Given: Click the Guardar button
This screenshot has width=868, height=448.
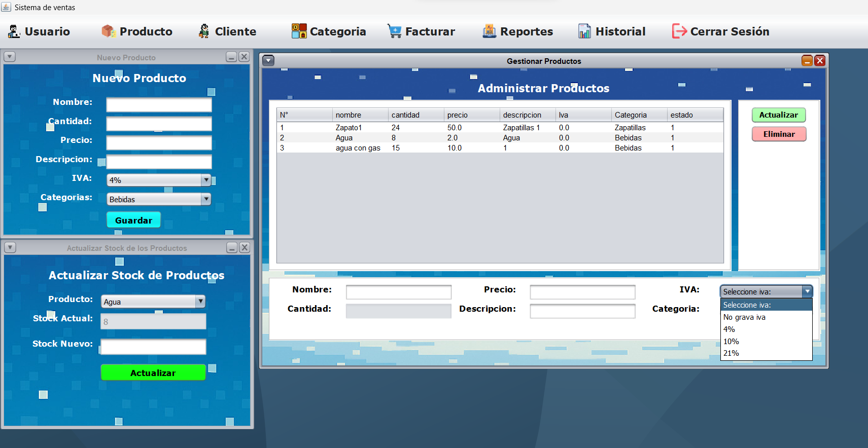Looking at the screenshot, I should click(133, 220).
